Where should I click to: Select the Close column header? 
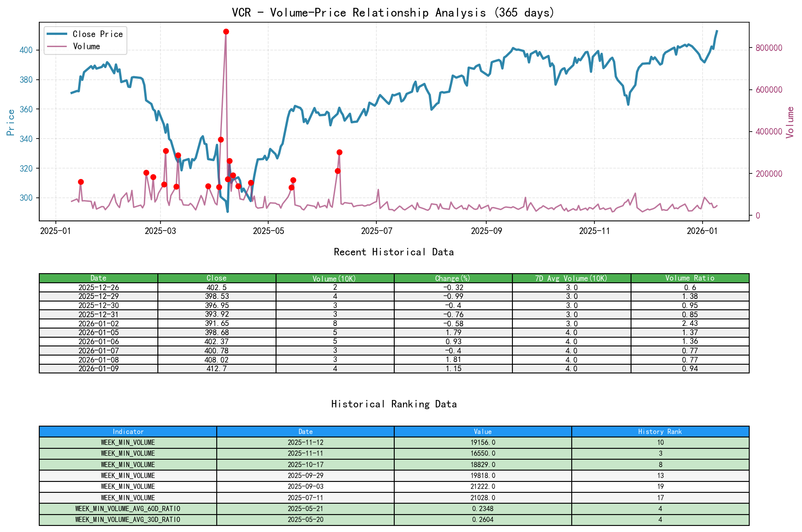pos(216,278)
